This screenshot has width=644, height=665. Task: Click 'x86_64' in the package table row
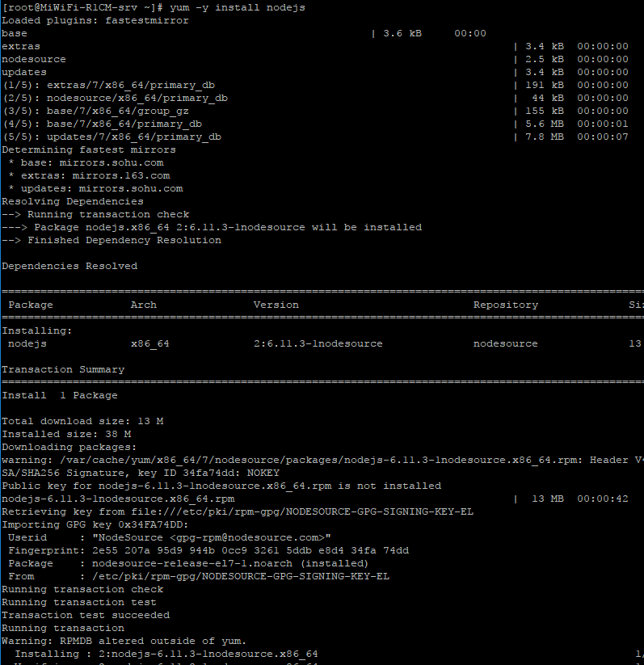[x=150, y=344]
